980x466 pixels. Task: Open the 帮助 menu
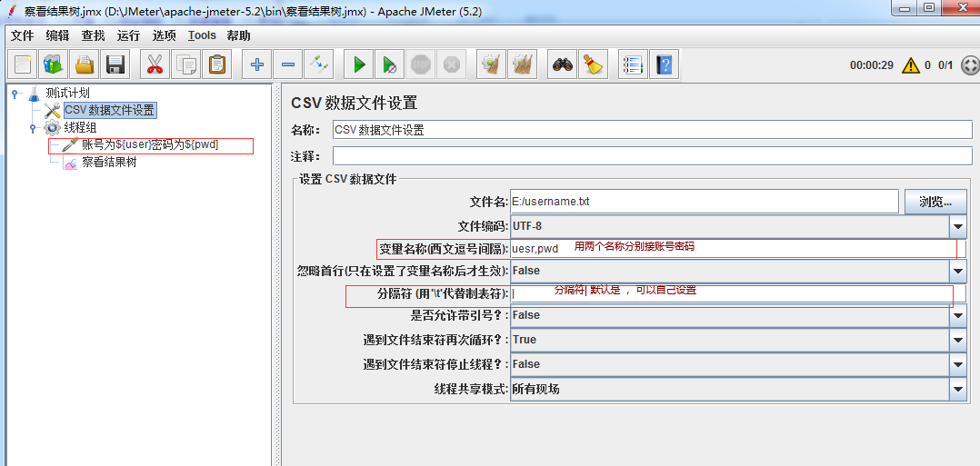pyautogui.click(x=239, y=35)
